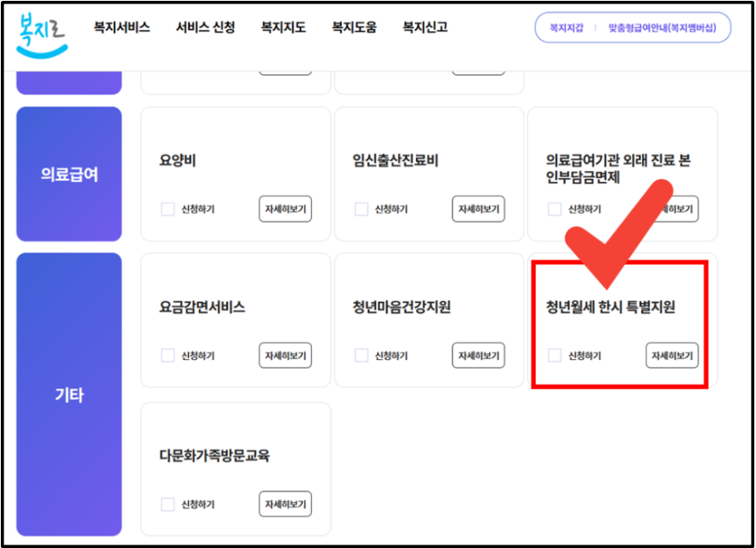Enable 신청하기 for 다문화가족방문교육

168,504
